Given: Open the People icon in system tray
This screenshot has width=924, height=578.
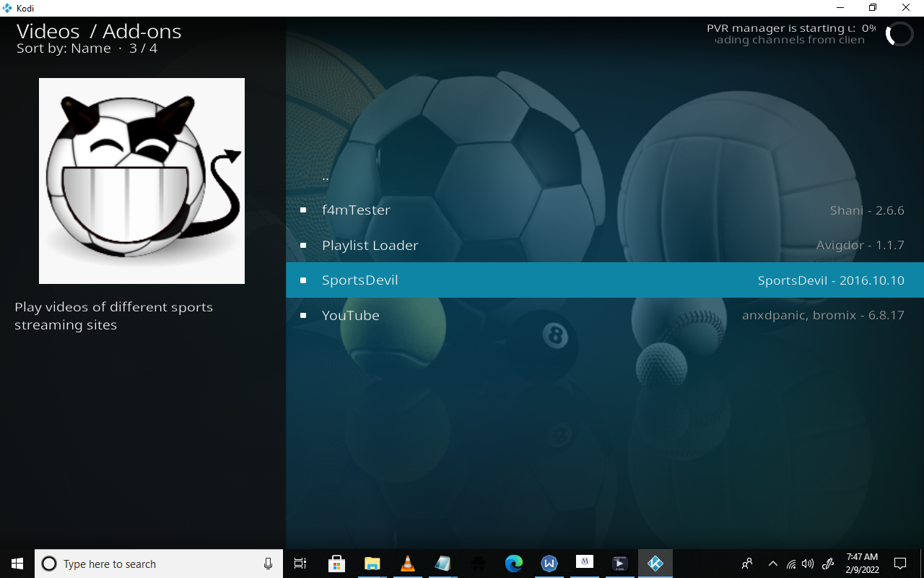Looking at the screenshot, I should tap(747, 564).
